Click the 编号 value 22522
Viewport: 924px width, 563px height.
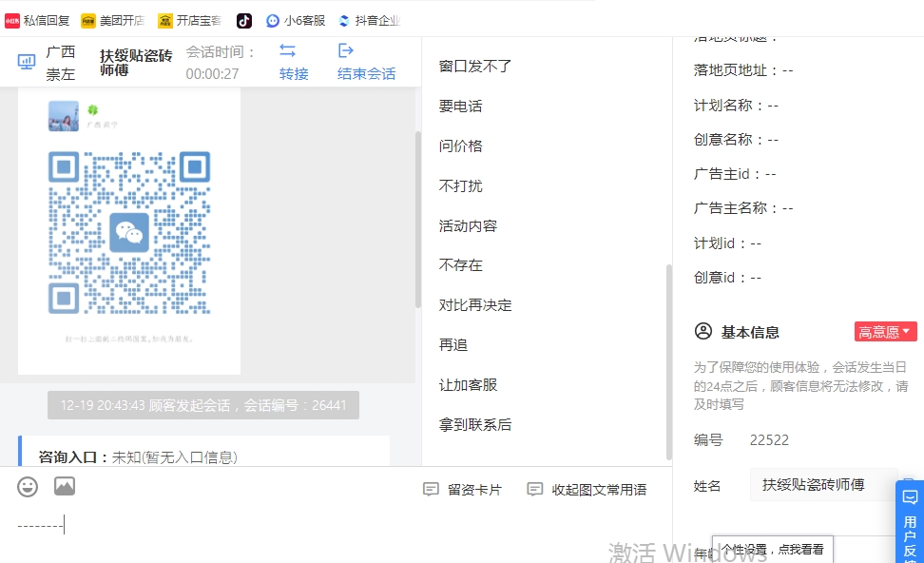[769, 440]
